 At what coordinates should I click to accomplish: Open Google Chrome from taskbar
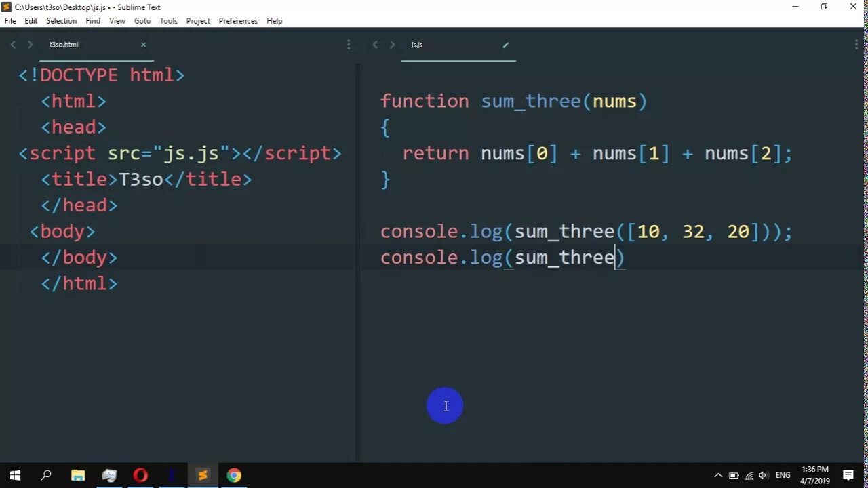[234, 475]
